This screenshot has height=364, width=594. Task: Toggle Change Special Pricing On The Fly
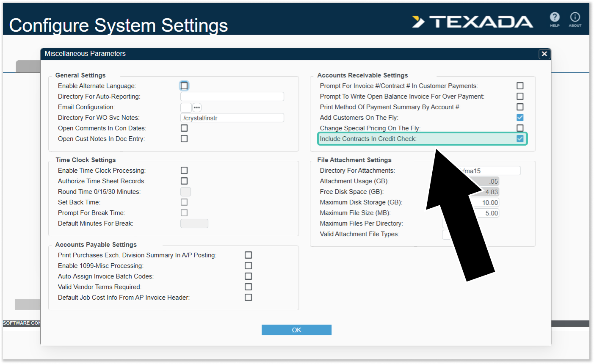[520, 128]
